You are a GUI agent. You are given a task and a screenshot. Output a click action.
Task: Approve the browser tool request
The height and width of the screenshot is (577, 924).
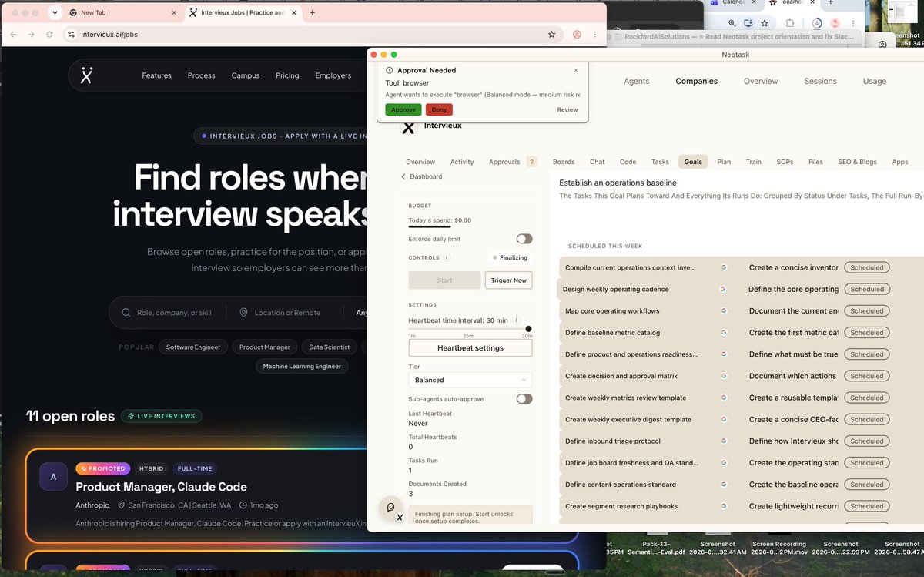pos(403,109)
